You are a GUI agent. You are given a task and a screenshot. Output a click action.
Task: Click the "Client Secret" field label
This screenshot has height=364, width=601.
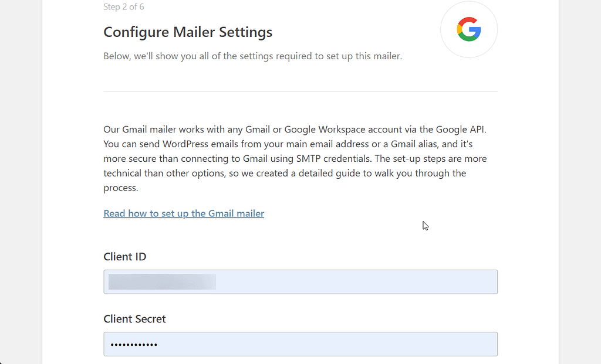tap(134, 319)
